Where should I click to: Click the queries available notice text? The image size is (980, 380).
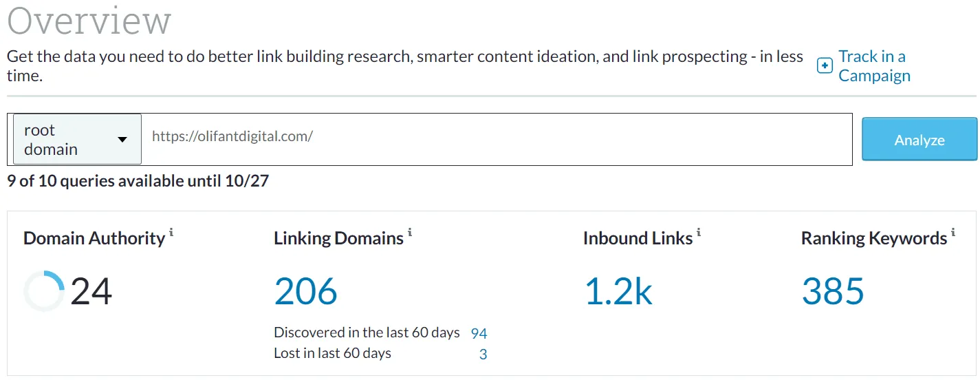point(138,182)
